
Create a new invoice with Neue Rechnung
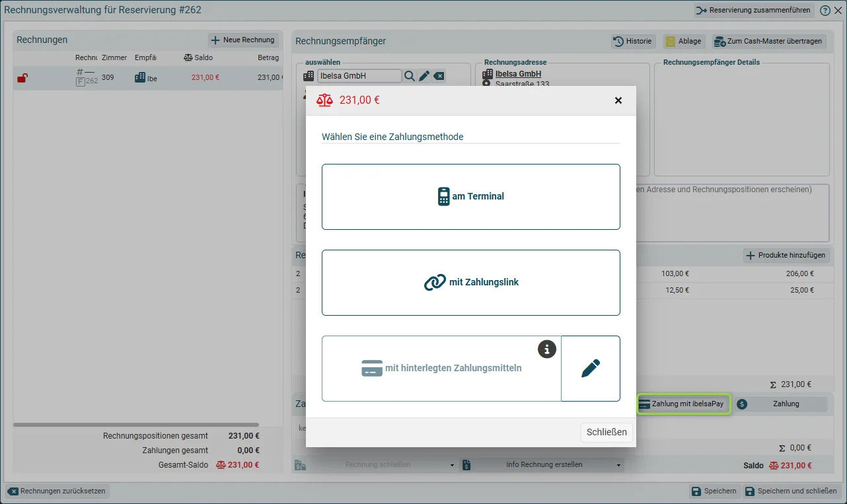243,40
